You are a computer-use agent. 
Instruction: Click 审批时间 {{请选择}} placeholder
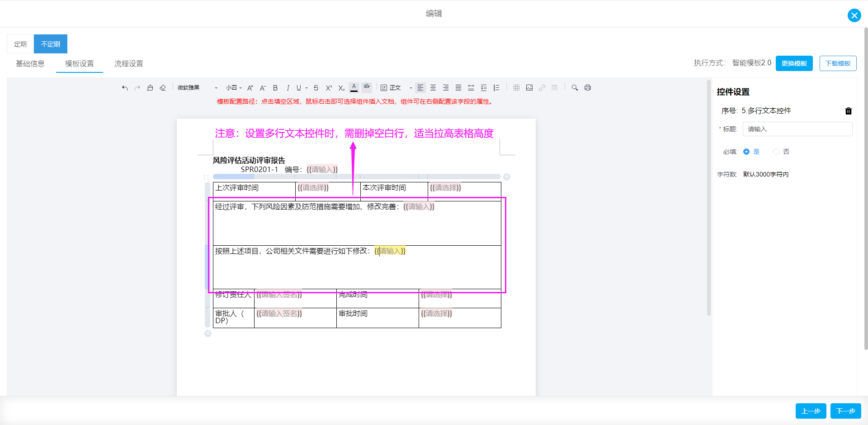pos(436,314)
